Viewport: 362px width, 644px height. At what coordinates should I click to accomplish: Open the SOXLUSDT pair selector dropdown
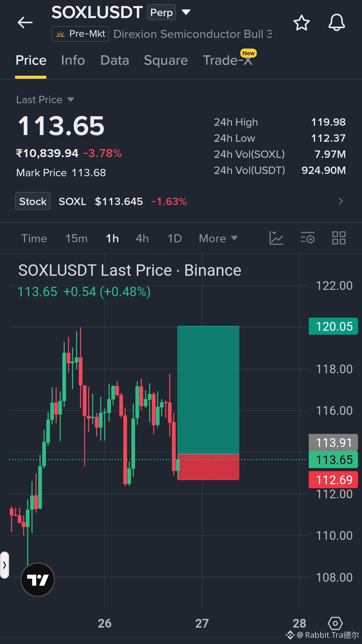coord(186,12)
